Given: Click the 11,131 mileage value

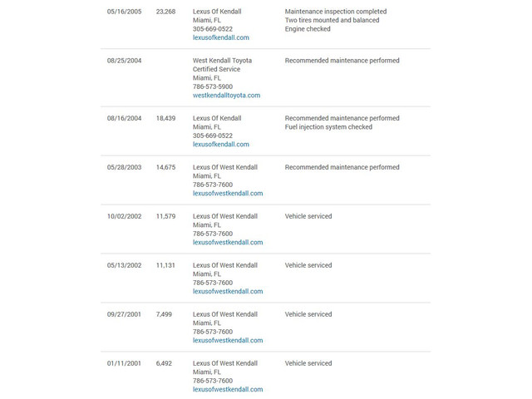Looking at the screenshot, I should 165,265.
